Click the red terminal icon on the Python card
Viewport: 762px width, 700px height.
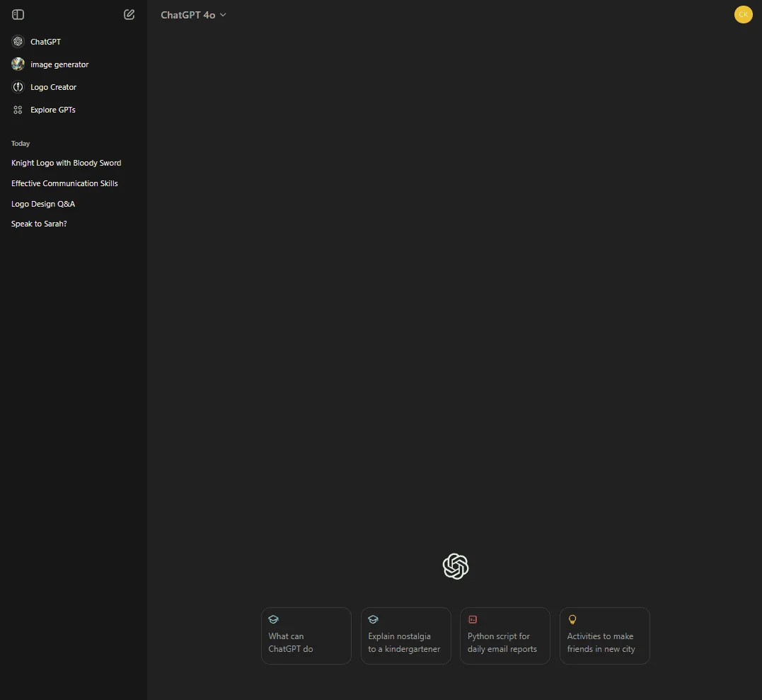(473, 619)
